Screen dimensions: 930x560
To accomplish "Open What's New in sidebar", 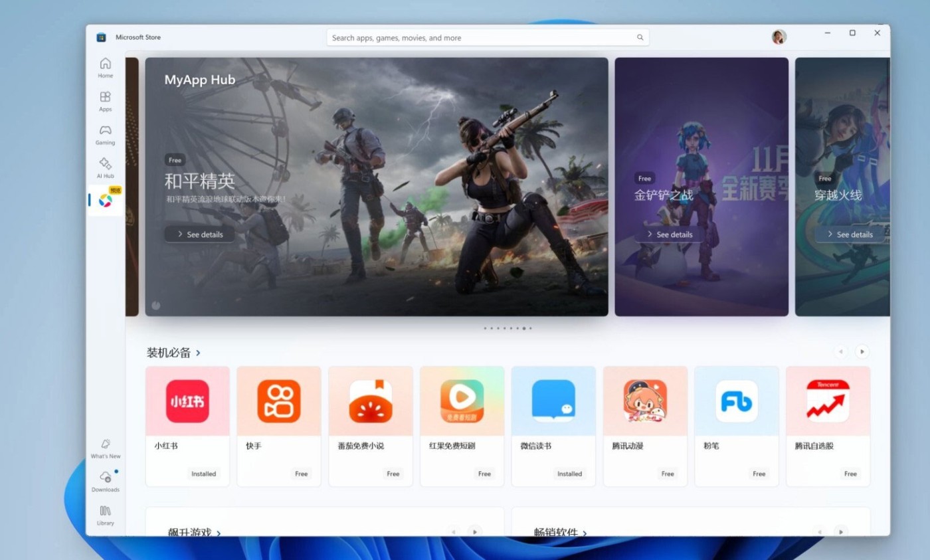I will click(x=105, y=448).
